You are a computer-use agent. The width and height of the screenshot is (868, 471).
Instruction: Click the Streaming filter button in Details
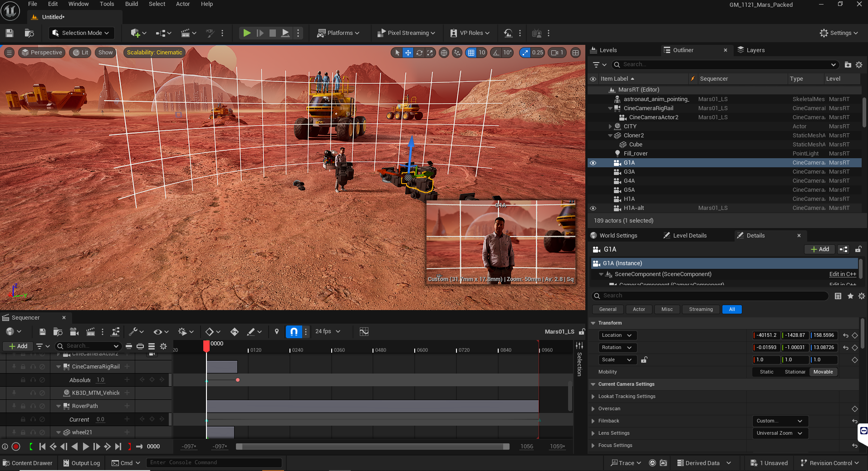tap(701, 310)
